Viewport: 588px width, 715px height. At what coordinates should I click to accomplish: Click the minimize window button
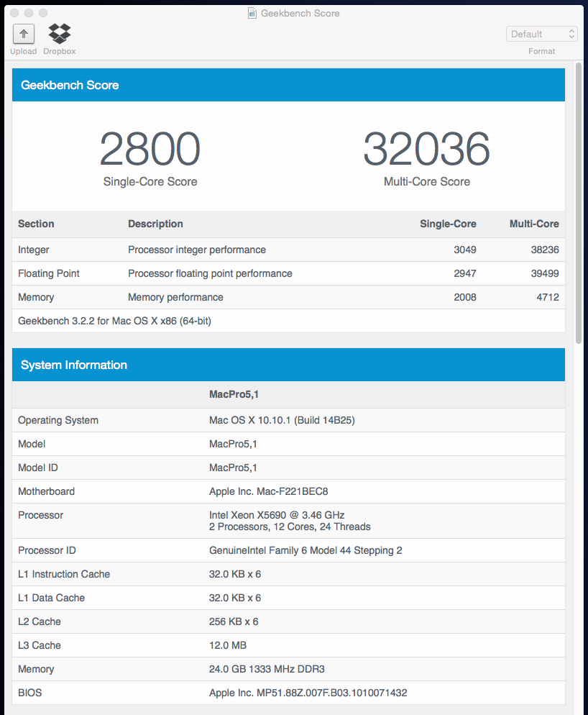coord(29,13)
